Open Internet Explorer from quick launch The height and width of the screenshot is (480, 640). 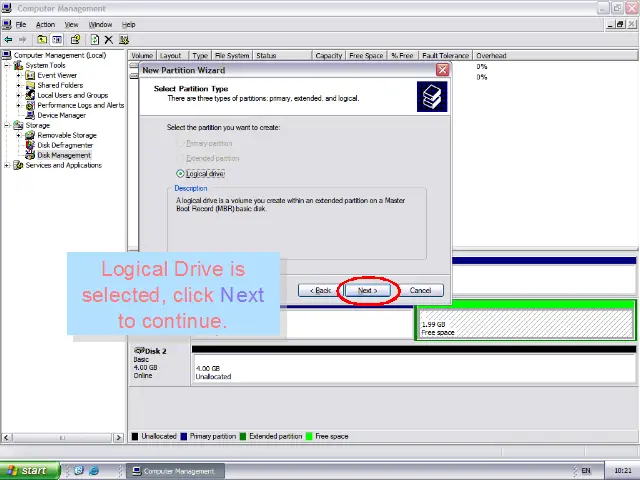[94, 471]
